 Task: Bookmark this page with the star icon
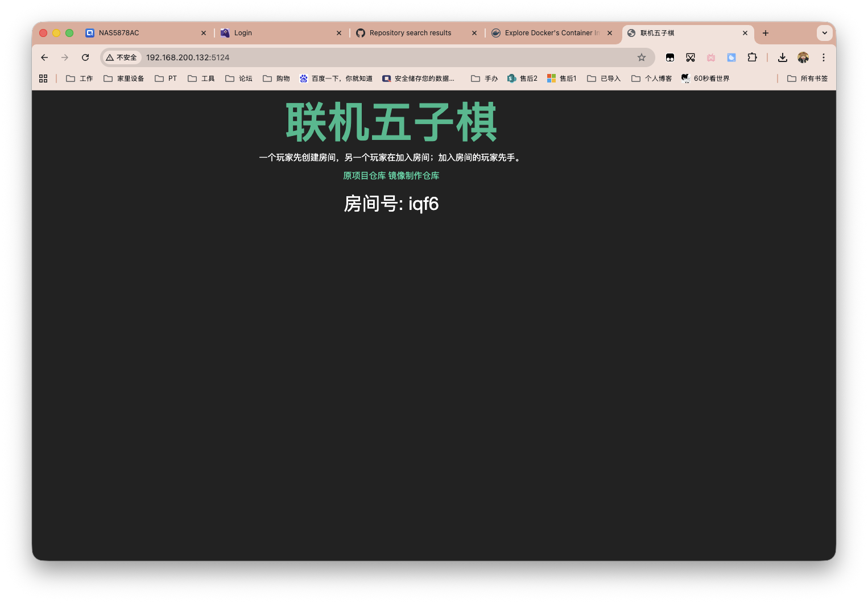tap(642, 57)
